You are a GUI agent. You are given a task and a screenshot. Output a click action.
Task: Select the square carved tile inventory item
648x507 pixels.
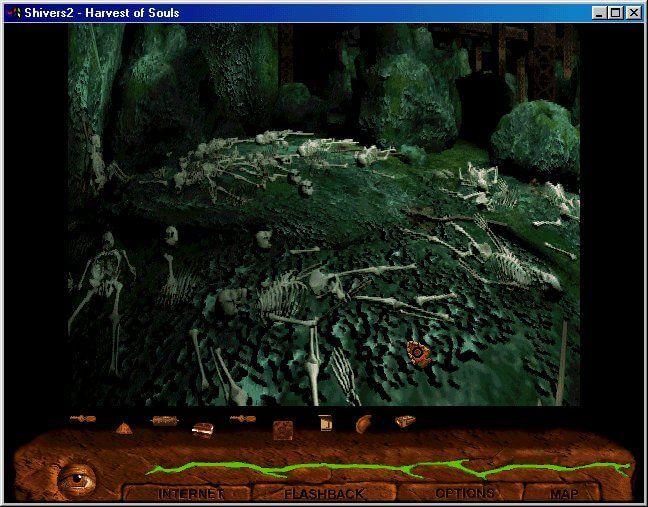pyautogui.click(x=283, y=429)
